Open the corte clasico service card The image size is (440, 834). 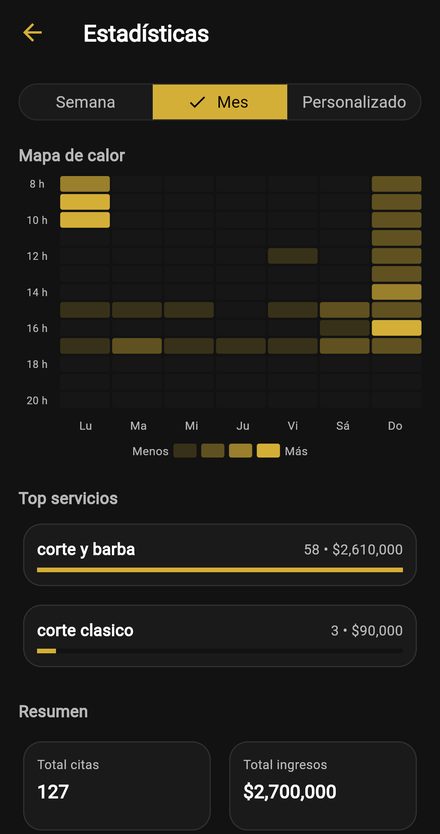pyautogui.click(x=220, y=636)
